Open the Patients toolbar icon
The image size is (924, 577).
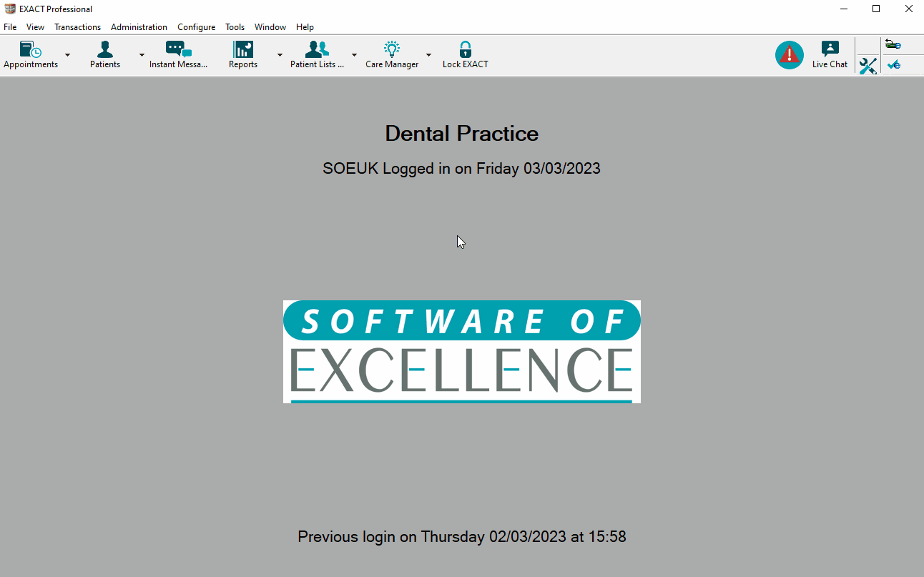click(105, 50)
